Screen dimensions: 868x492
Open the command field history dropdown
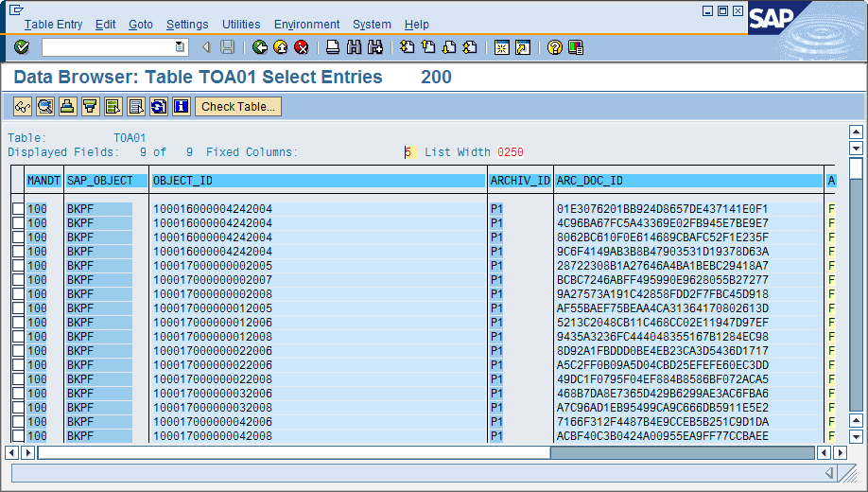(x=181, y=47)
